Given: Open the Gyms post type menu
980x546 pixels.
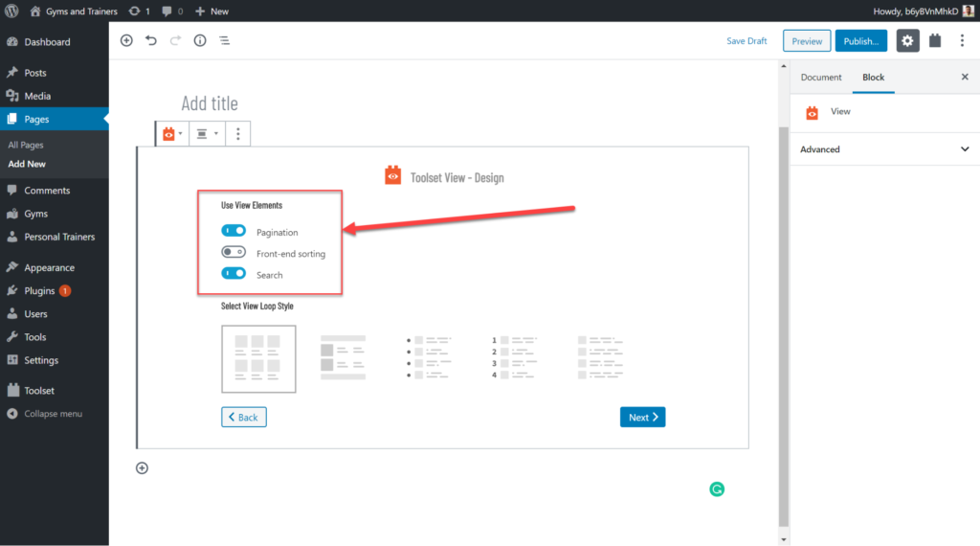Looking at the screenshot, I should tap(55, 214).
